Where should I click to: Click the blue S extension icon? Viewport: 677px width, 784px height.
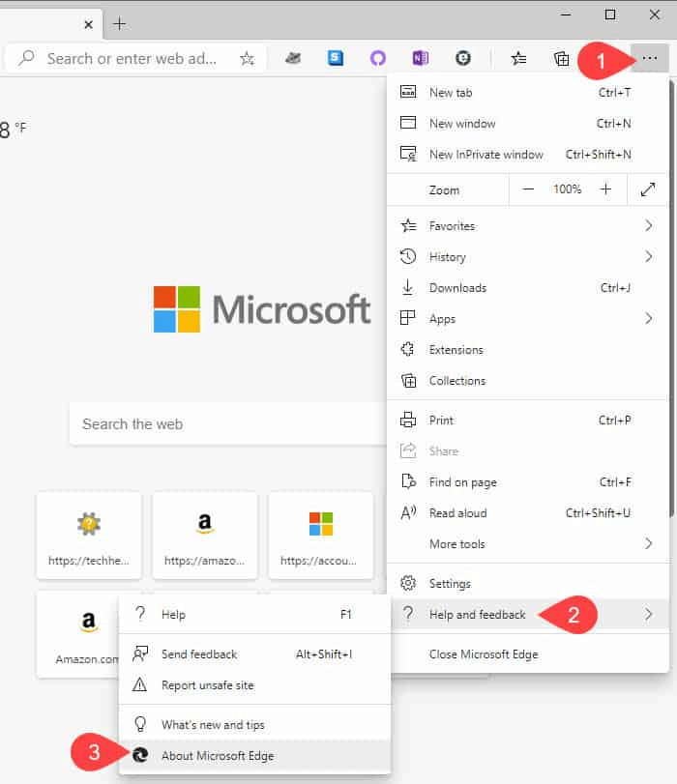click(336, 58)
